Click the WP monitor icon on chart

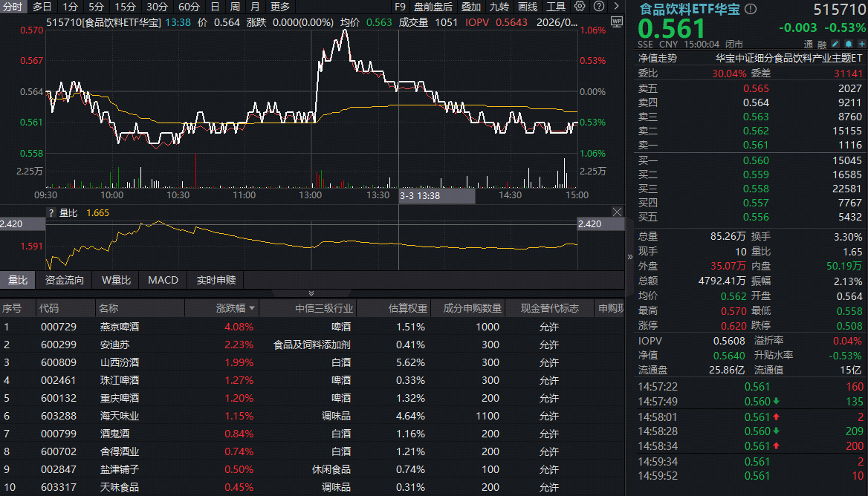pyautogui.click(x=616, y=22)
